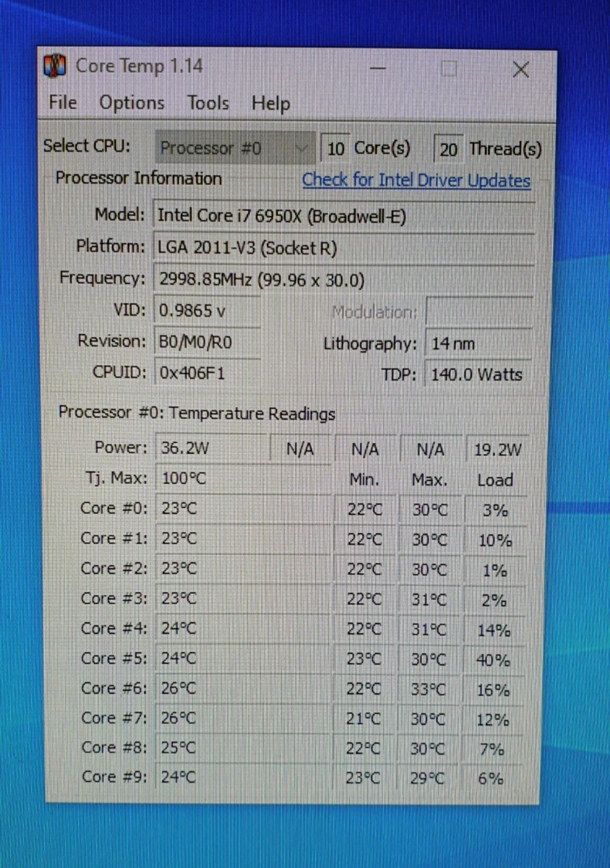Click Check for Intel Driver Updates link
Screen dimensions: 610x868
[x=416, y=180]
